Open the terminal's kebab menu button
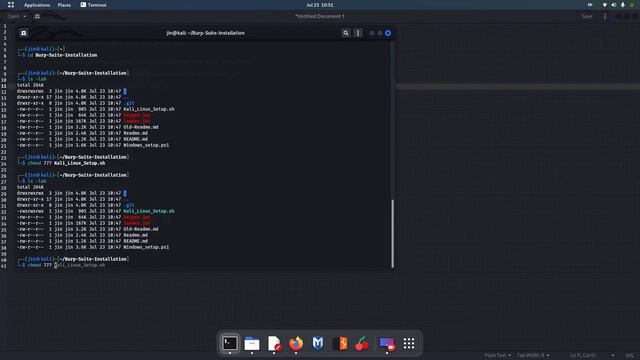This screenshot has height=360, width=640. pyautogui.click(x=358, y=33)
